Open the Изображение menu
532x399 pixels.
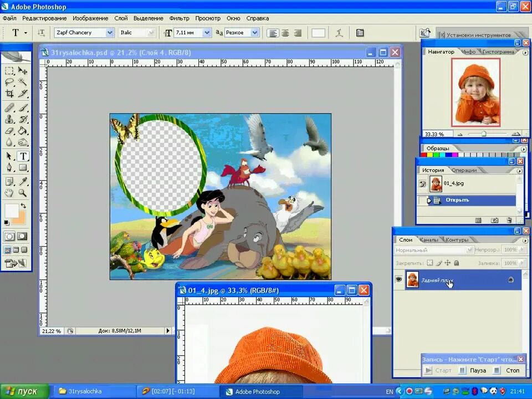[x=90, y=18]
